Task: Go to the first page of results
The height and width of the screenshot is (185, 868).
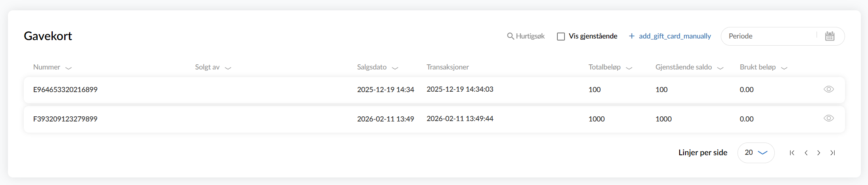Action: click(x=792, y=153)
